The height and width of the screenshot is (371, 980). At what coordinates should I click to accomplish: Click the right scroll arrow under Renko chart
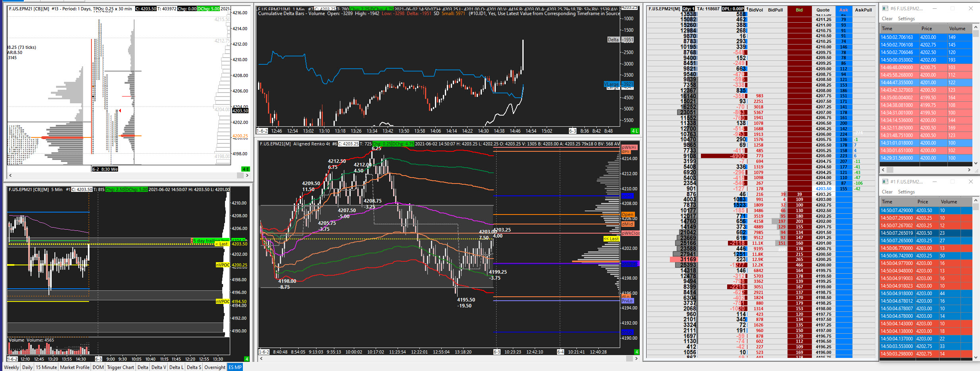point(636,358)
